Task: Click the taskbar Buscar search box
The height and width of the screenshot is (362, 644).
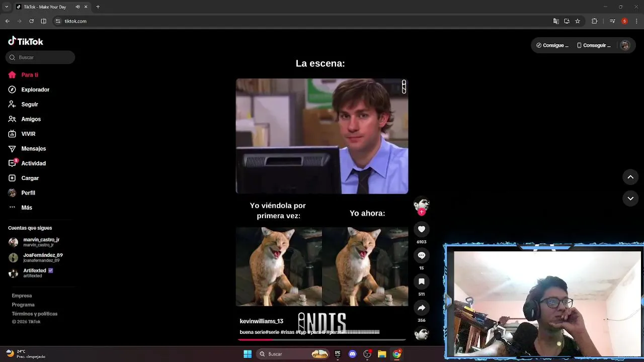Action: pyautogui.click(x=293, y=354)
